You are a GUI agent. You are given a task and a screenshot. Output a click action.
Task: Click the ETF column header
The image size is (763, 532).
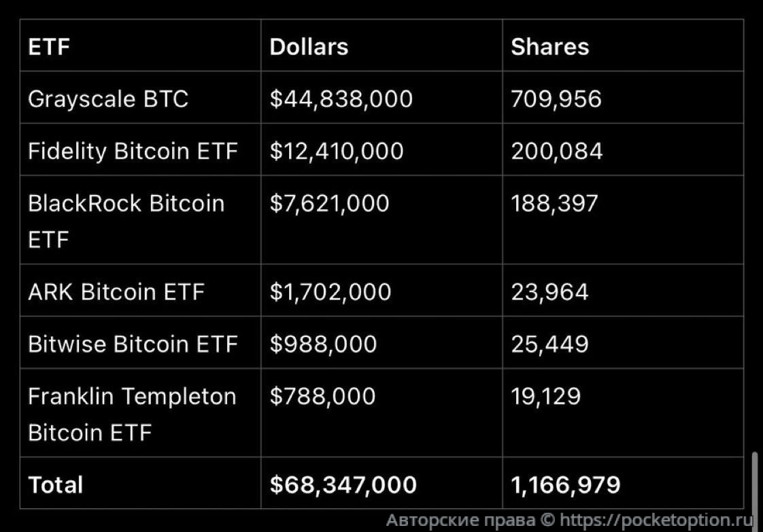[49, 47]
